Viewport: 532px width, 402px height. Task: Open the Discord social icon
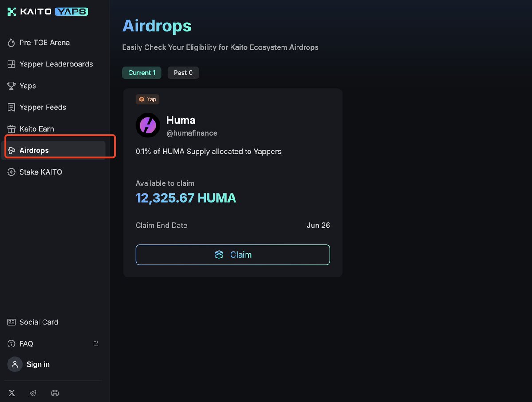(x=55, y=393)
